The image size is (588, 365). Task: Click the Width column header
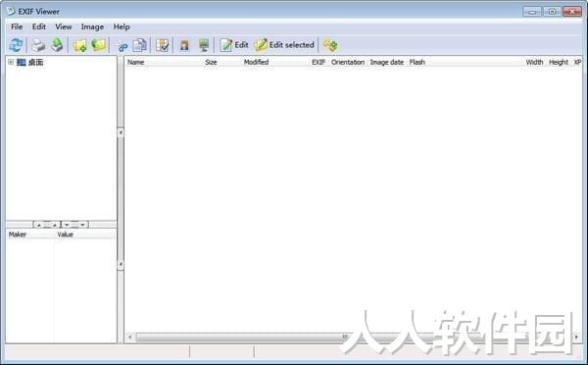coord(534,62)
